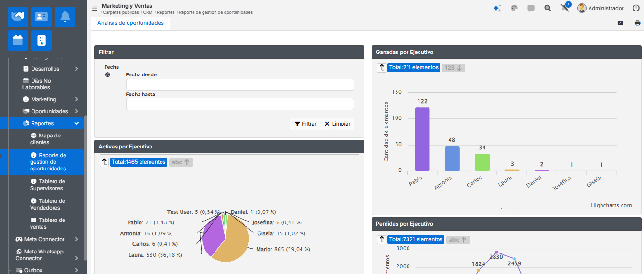Screen dimensions: 644x274
Task: Click 'Laura: 530 (36,18 %)' pie label
Action: pyautogui.click(x=155, y=255)
